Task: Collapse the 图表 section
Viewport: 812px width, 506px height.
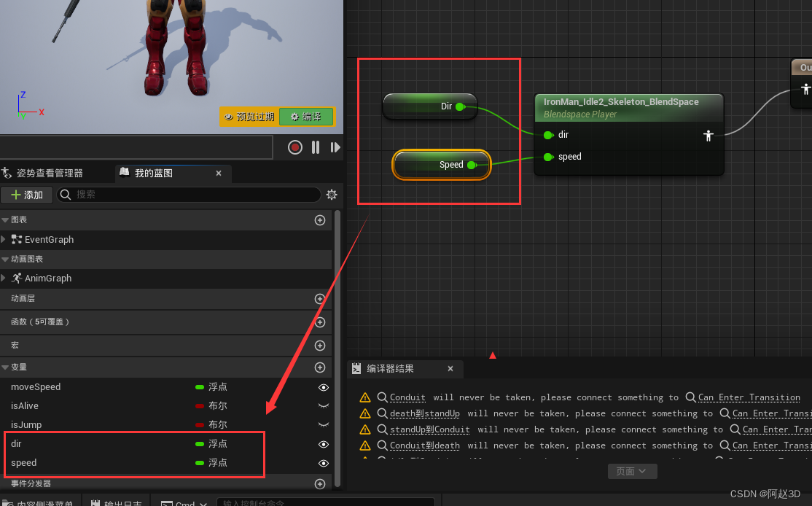Action: pos(5,220)
